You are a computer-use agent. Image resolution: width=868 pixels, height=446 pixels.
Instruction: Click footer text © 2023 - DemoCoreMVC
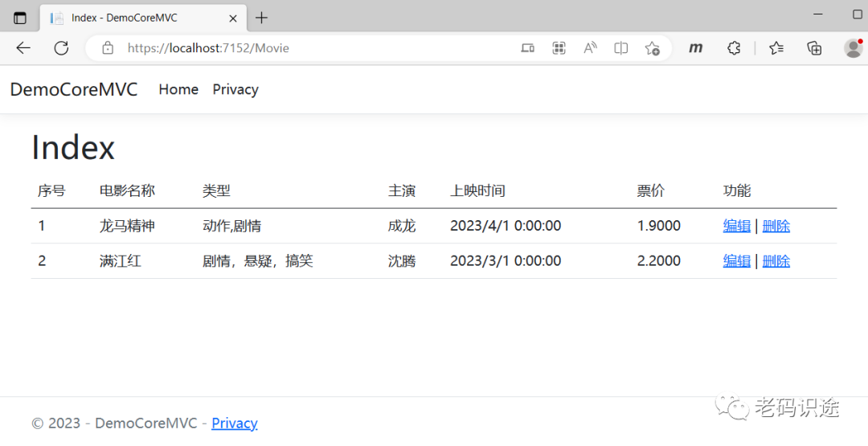coord(115,423)
